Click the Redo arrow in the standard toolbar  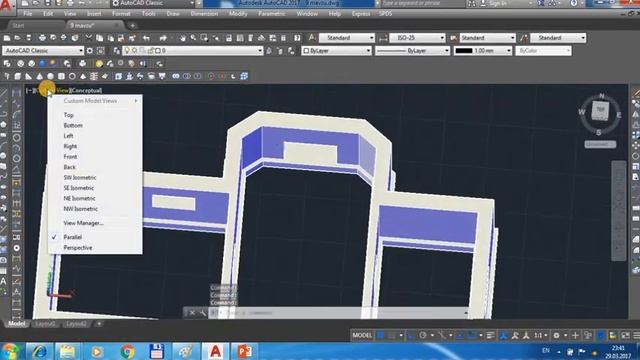tap(163, 38)
